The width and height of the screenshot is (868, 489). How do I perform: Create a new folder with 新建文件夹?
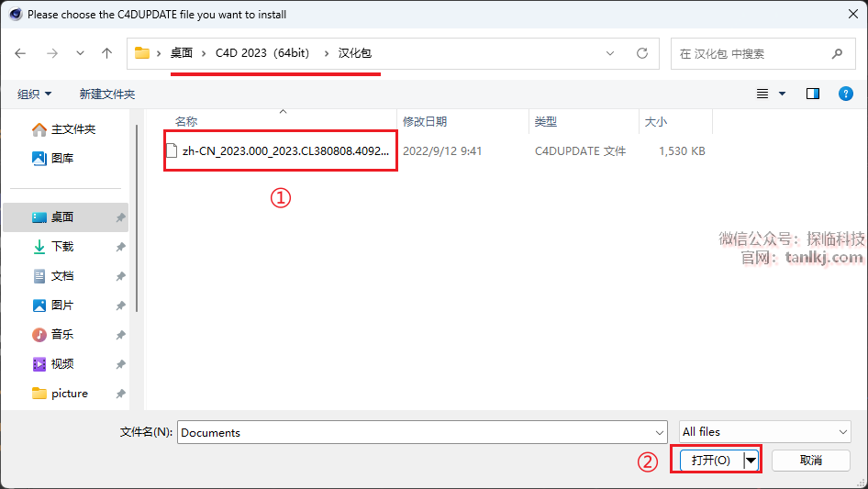click(x=107, y=94)
